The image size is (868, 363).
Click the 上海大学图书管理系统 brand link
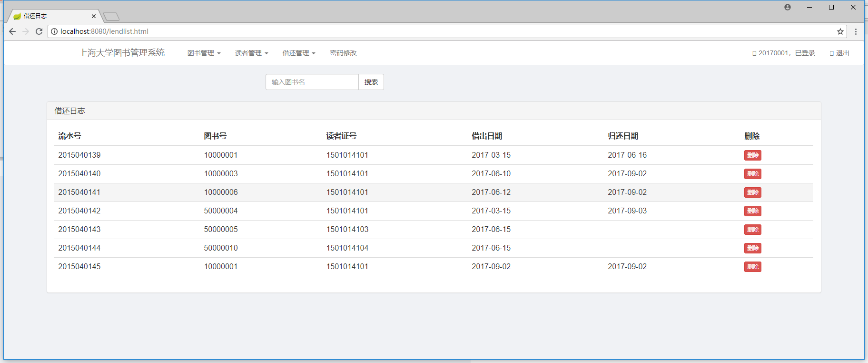click(122, 53)
